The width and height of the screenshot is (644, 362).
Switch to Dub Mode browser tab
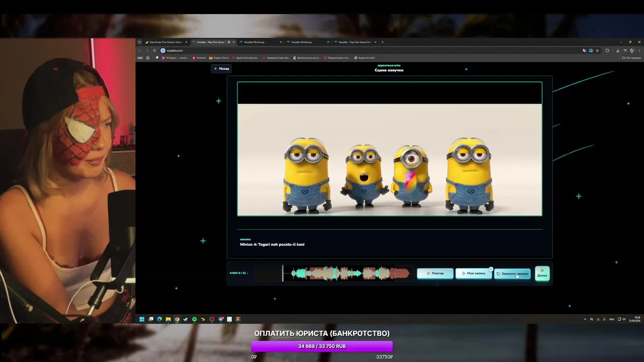tap(165, 42)
